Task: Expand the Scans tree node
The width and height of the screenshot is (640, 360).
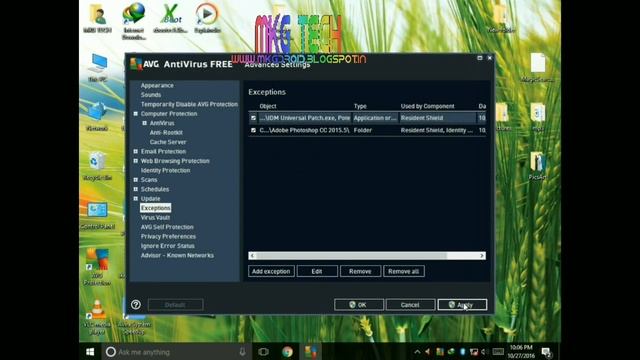Action: tap(136, 180)
